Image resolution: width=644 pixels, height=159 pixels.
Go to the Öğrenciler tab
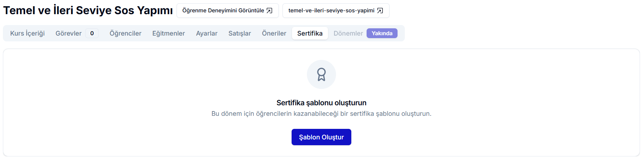(125, 33)
